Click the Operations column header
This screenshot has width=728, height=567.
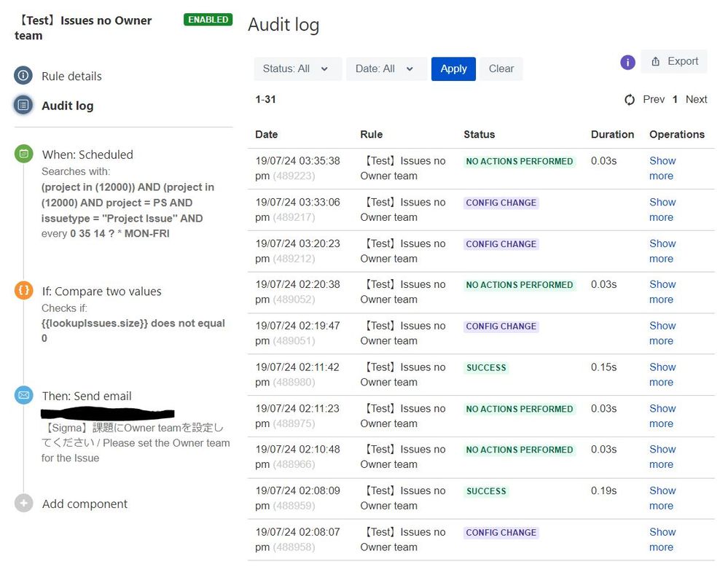677,135
